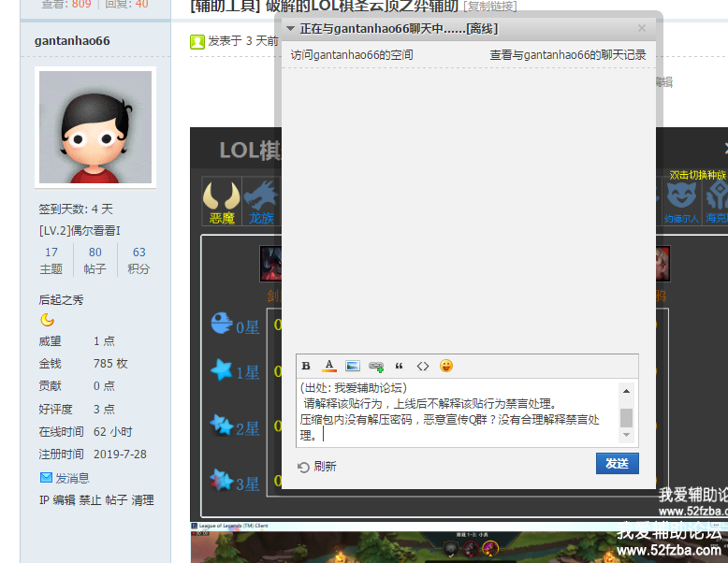Click into the chat message text box
The image size is (728, 563).
457,411
